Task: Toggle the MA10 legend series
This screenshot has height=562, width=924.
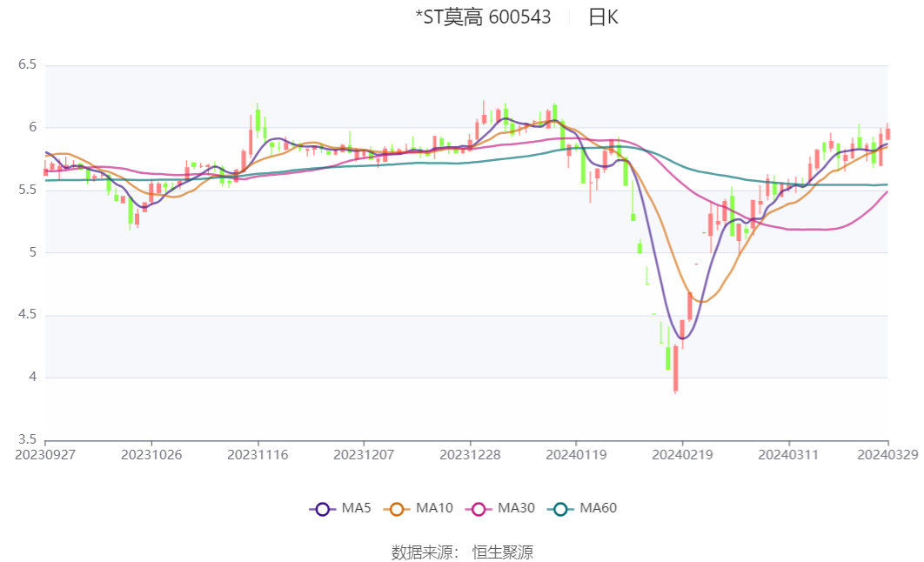Action: (418, 508)
